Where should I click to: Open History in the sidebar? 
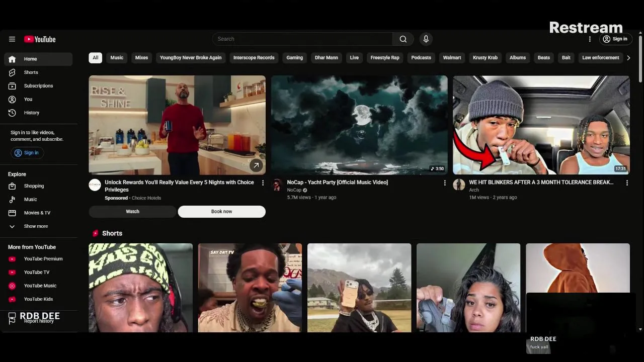coord(38,113)
